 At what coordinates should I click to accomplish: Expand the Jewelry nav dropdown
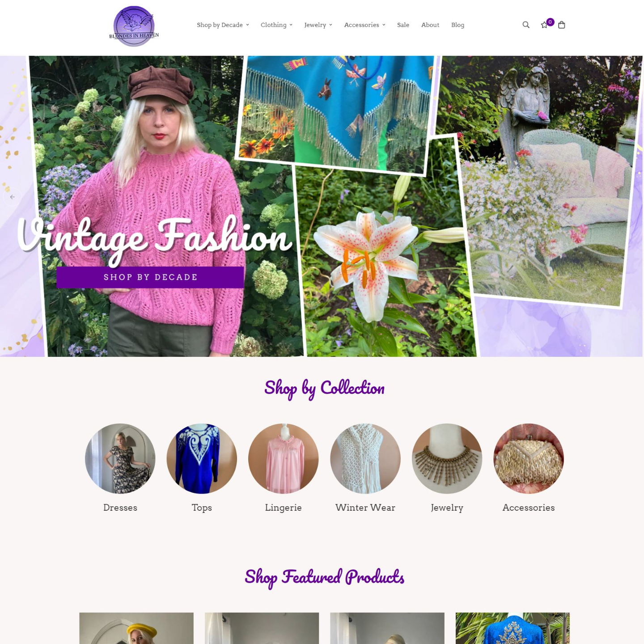point(318,25)
